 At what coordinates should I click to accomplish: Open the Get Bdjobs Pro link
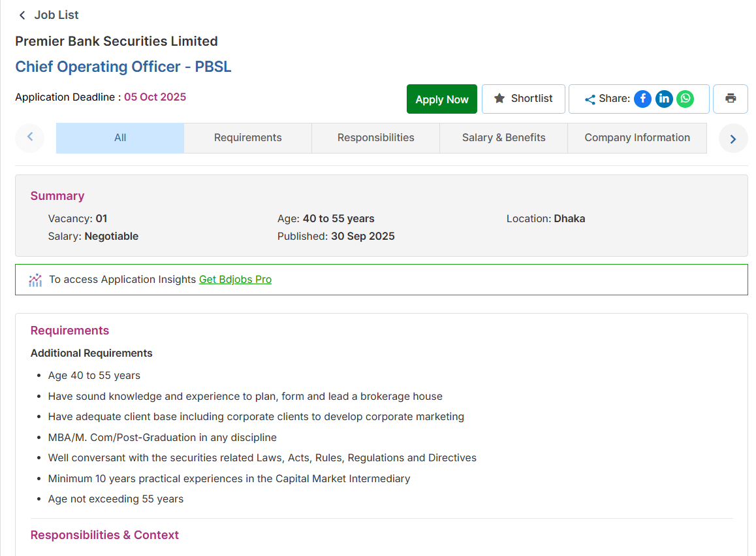[235, 280]
